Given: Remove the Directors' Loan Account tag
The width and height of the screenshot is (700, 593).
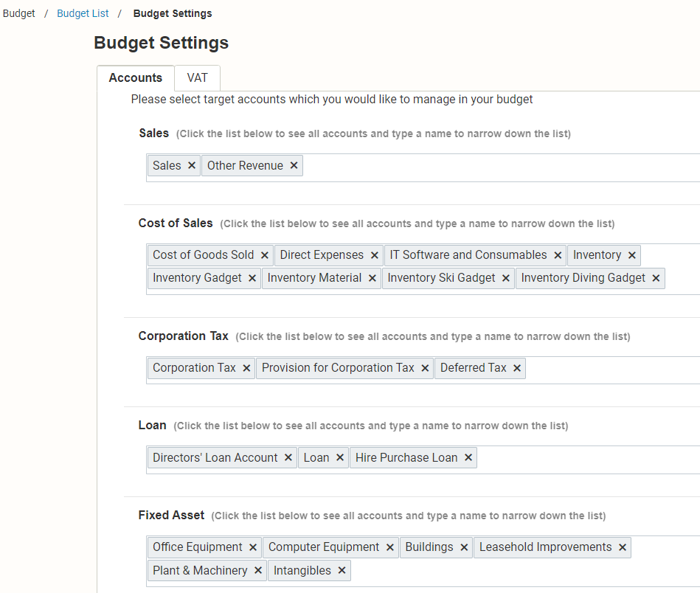Looking at the screenshot, I should pos(288,458).
